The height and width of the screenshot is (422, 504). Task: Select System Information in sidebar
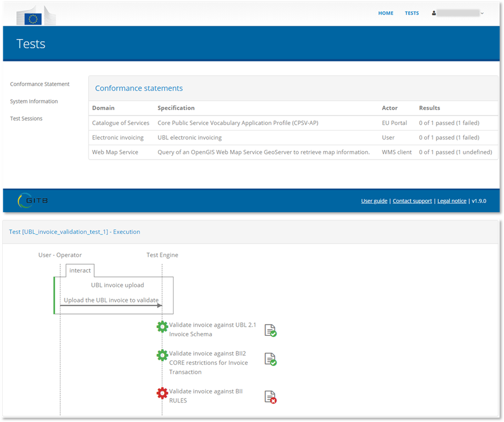pyautogui.click(x=34, y=101)
